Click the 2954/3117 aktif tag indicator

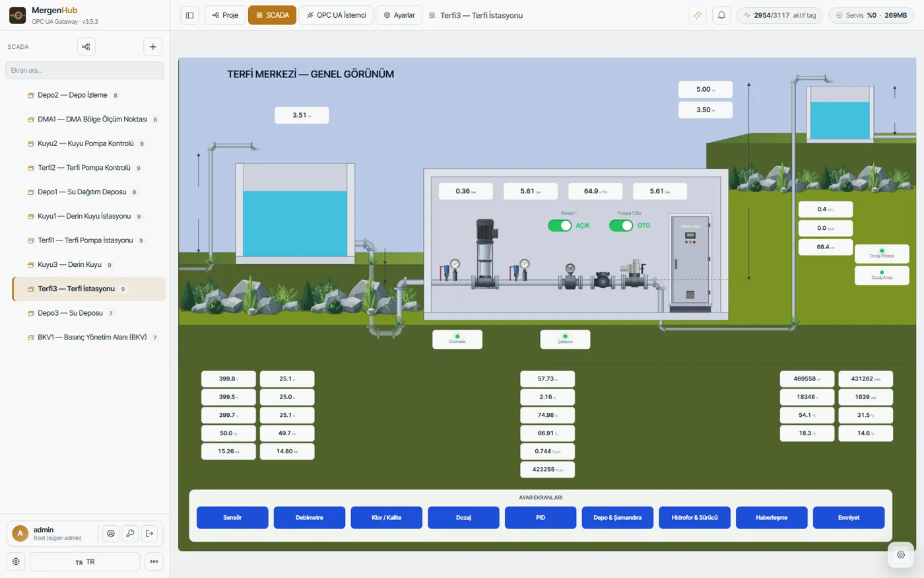[779, 15]
